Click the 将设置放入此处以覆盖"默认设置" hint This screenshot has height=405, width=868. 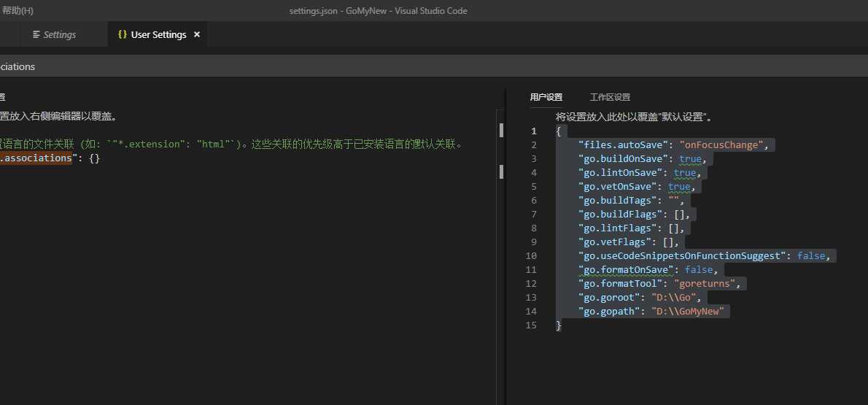[633, 117]
